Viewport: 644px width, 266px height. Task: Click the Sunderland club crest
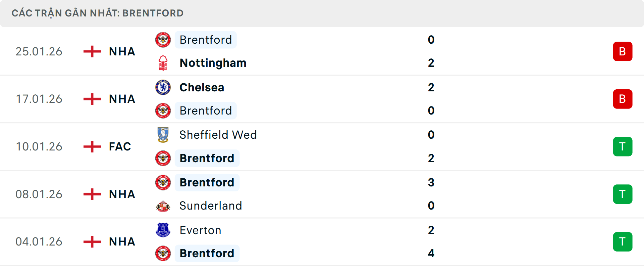(163, 206)
